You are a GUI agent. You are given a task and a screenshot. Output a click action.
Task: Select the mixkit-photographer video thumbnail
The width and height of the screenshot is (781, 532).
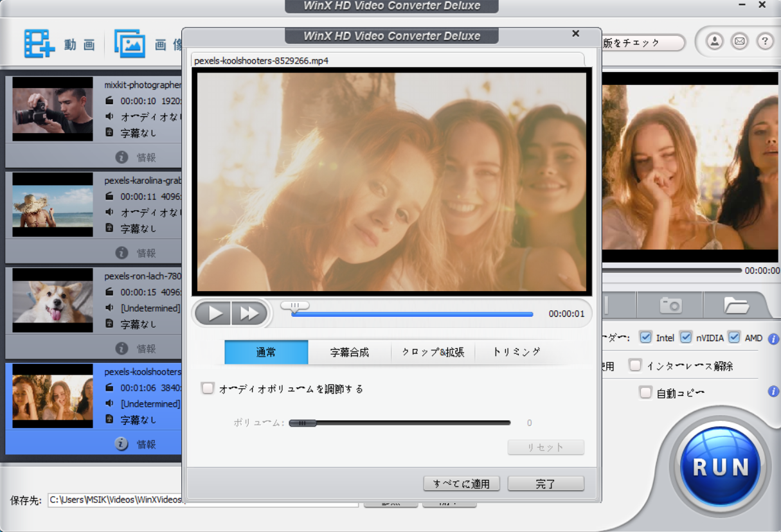[53, 109]
